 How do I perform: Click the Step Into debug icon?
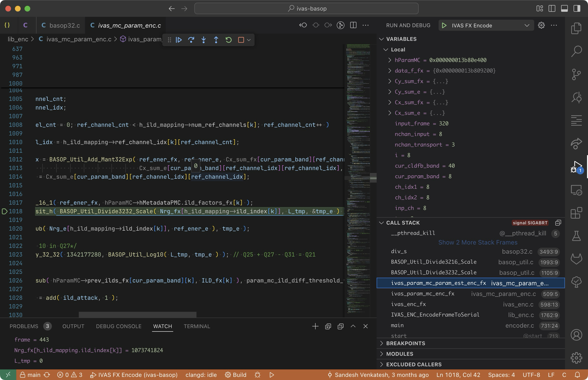coord(204,40)
